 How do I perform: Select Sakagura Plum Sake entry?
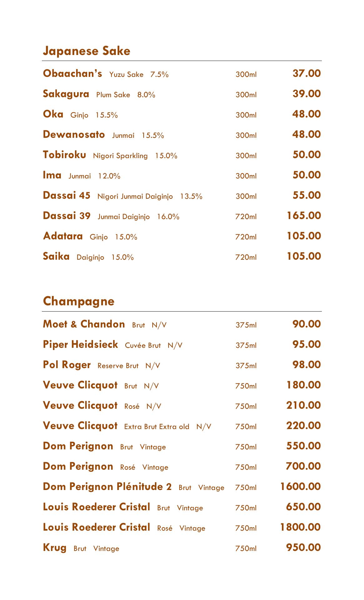point(66,94)
